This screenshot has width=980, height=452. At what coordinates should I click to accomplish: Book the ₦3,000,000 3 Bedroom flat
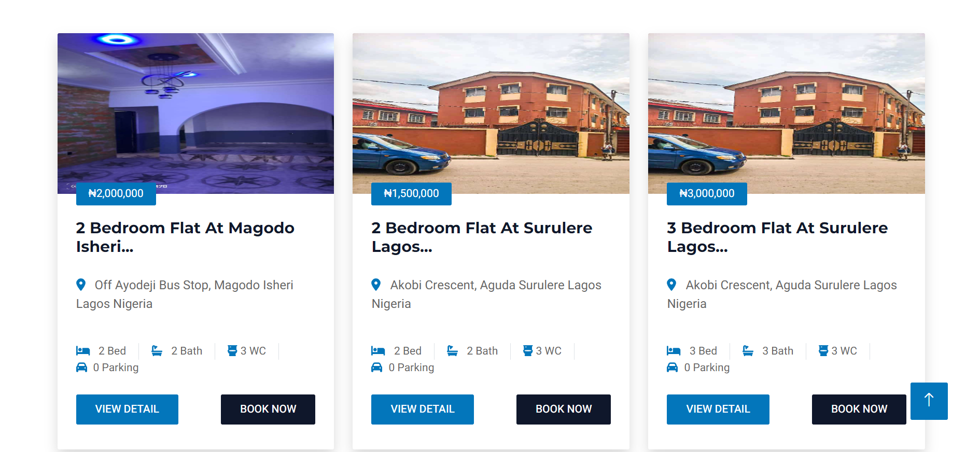tap(859, 409)
